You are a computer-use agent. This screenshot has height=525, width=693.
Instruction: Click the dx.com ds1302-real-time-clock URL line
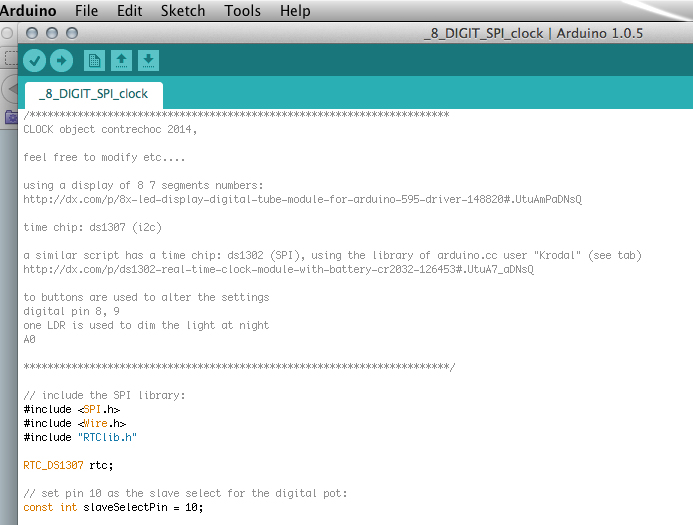coord(278,269)
